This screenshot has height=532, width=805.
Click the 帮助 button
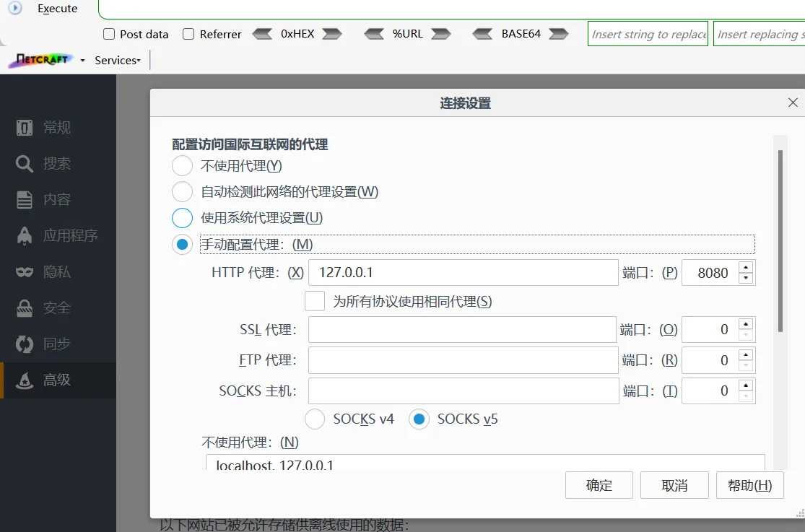(x=749, y=485)
